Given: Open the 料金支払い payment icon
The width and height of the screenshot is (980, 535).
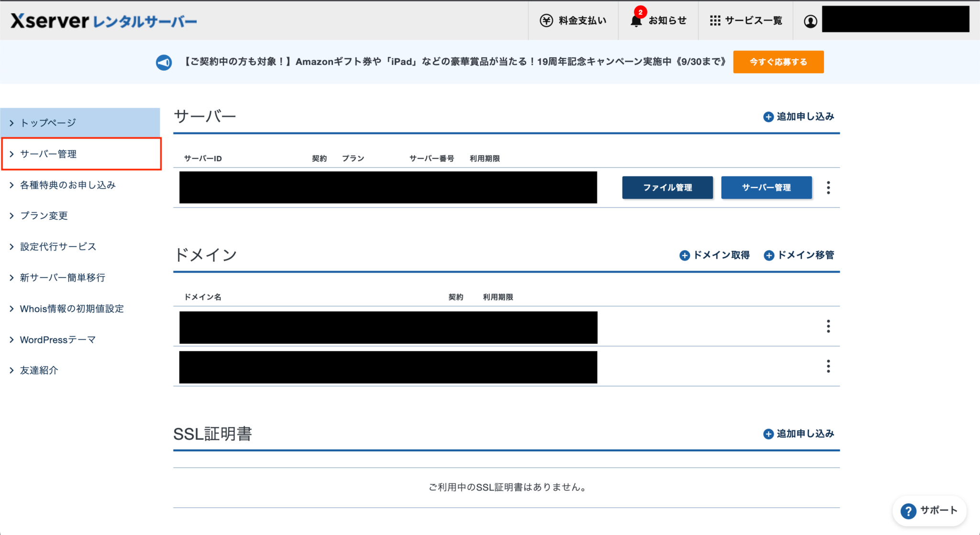Looking at the screenshot, I should pyautogui.click(x=547, y=20).
